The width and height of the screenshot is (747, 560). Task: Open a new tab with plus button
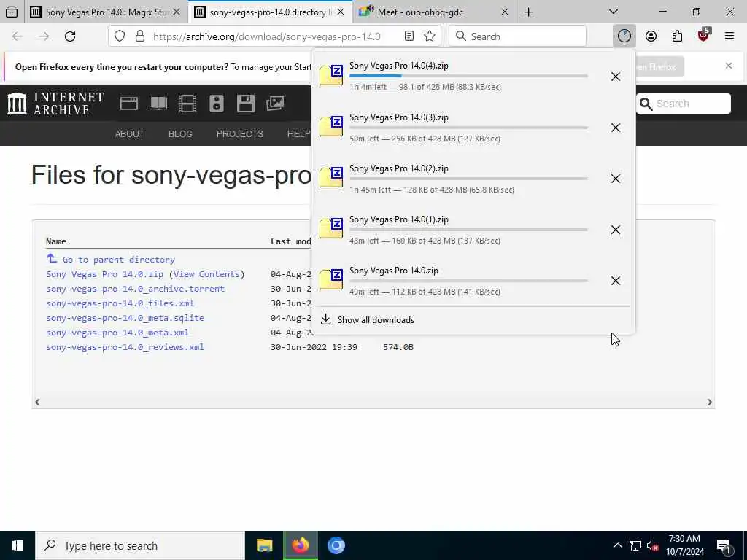point(528,12)
